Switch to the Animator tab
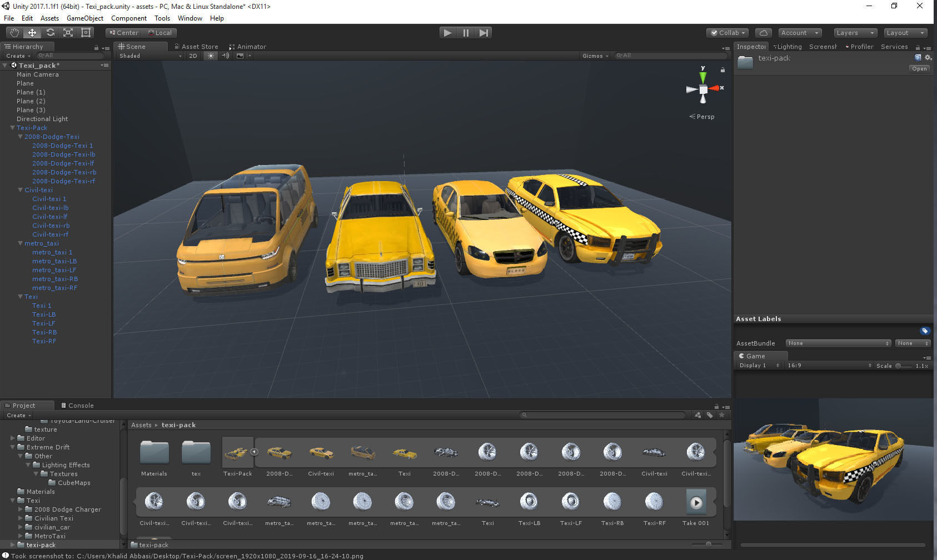The image size is (937, 560). point(248,47)
